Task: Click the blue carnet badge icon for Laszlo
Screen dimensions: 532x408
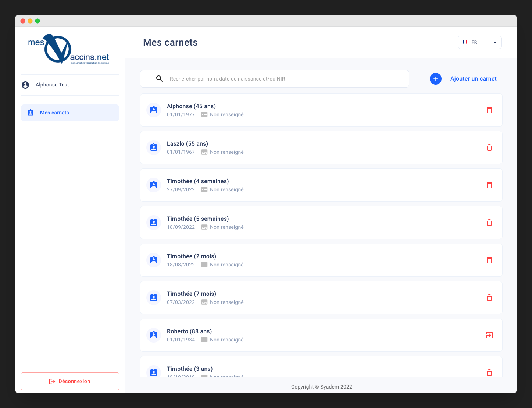Action: click(x=154, y=147)
